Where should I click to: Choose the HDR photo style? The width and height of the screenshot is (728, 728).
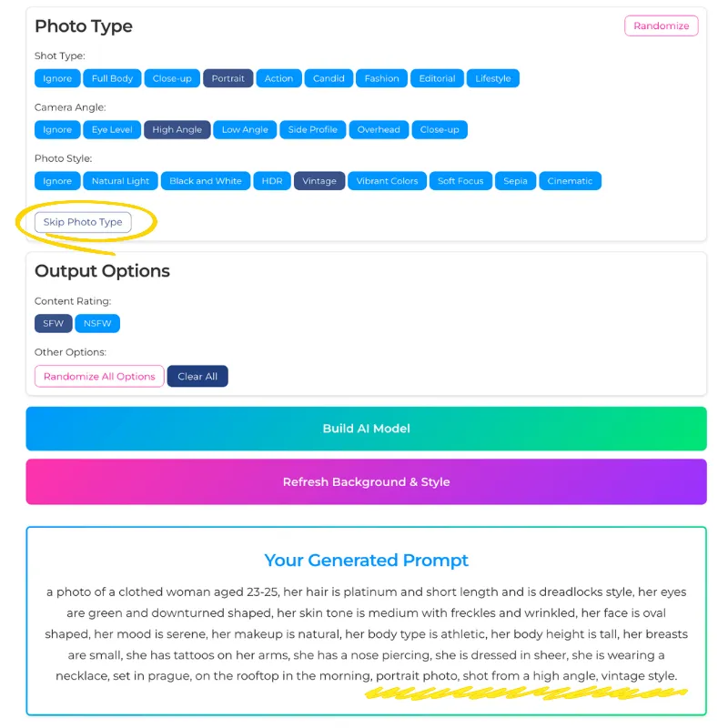[272, 181]
